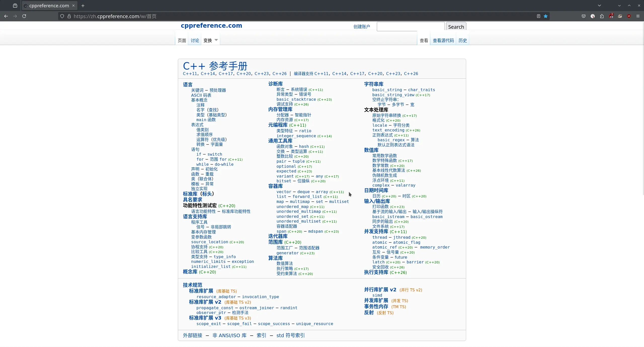Click the Search button
Image resolution: width=644 pixels, height=347 pixels.
pos(456,27)
